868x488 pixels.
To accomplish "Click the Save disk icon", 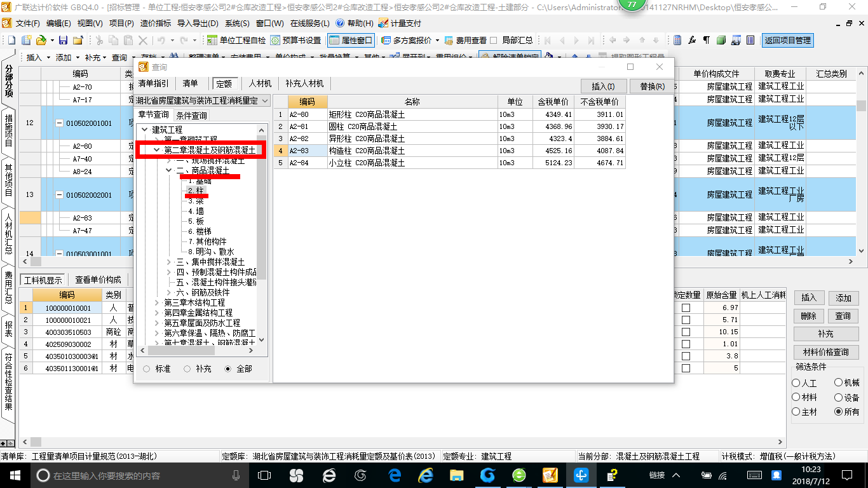I will [x=63, y=40].
